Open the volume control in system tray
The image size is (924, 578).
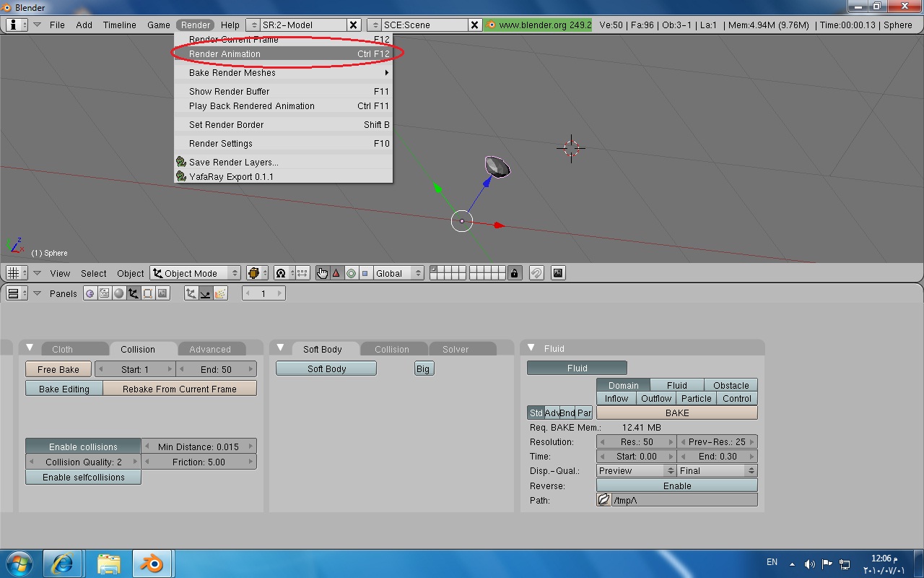click(809, 564)
